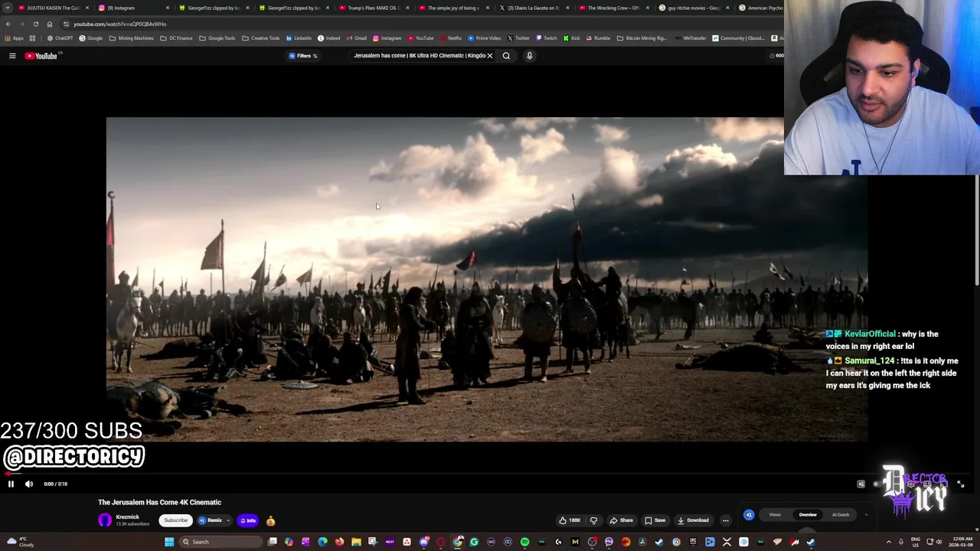The height and width of the screenshot is (551, 980).
Task: Click the Windows taskbar search box
Action: pos(219,542)
